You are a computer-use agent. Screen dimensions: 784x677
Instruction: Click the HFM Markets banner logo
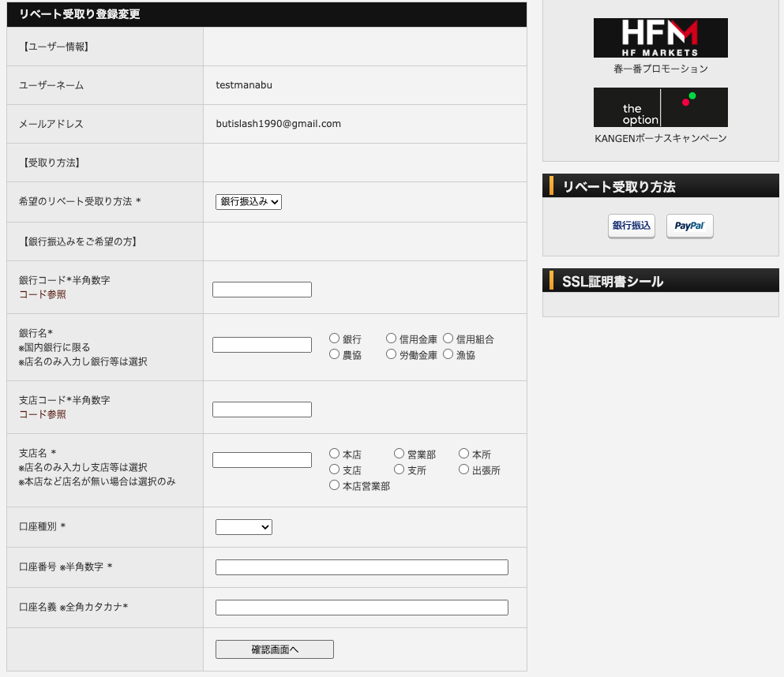pyautogui.click(x=660, y=38)
